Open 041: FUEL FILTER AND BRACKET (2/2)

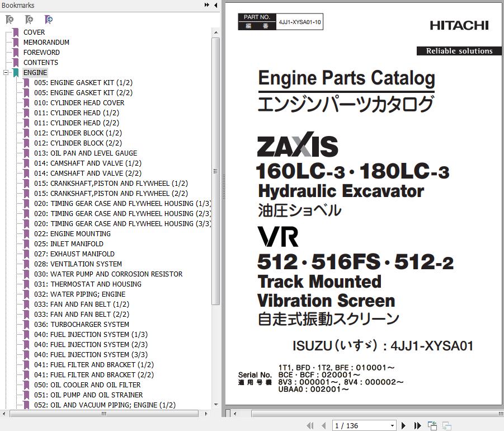[x=94, y=374]
